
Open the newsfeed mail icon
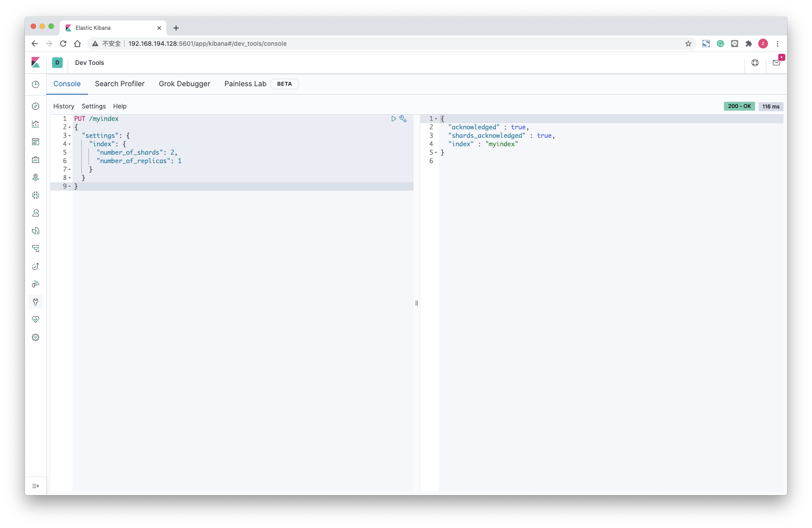pyautogui.click(x=776, y=63)
